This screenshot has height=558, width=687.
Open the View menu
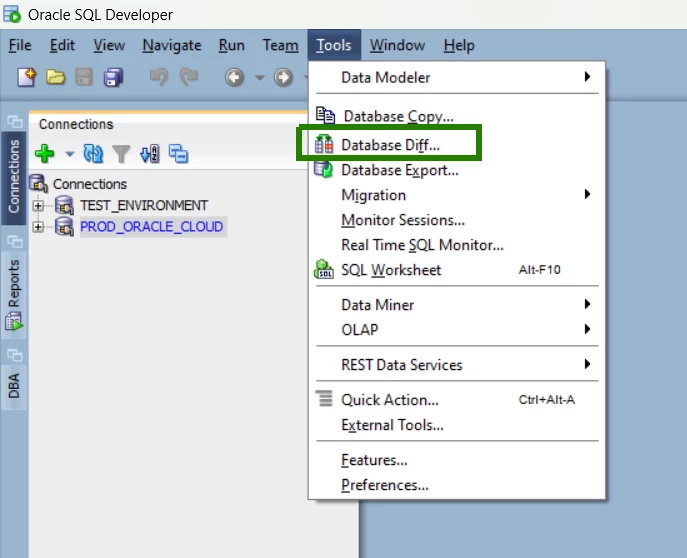click(109, 45)
